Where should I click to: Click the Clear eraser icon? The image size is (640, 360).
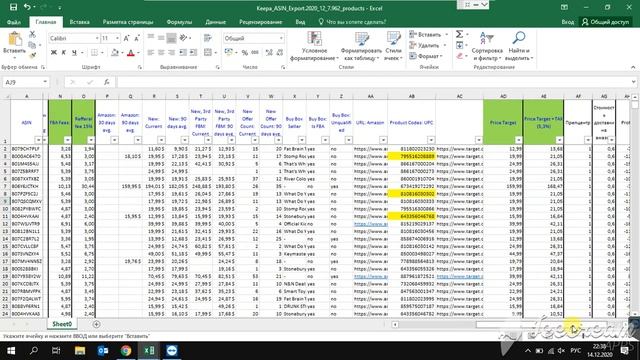pyautogui.click(x=460, y=56)
